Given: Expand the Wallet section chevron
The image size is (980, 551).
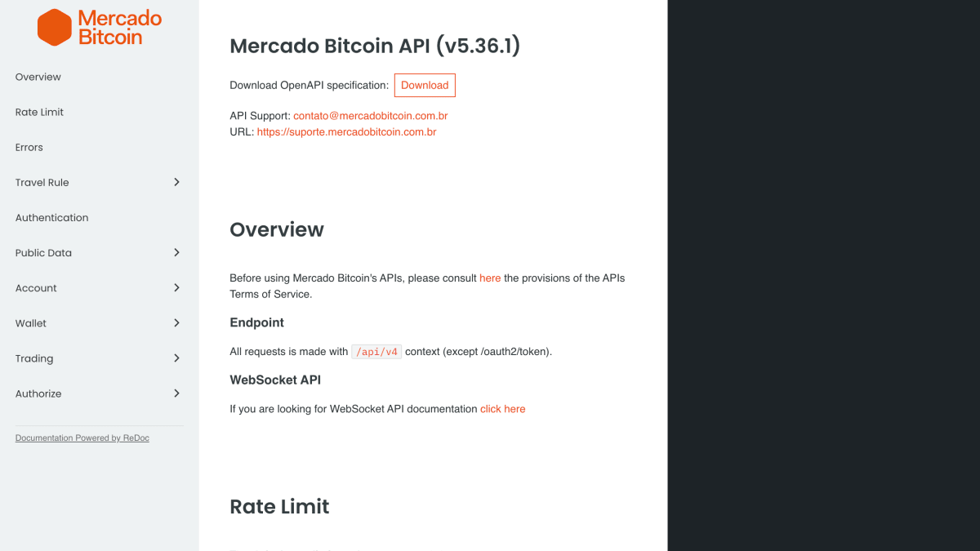Looking at the screenshot, I should 176,322.
